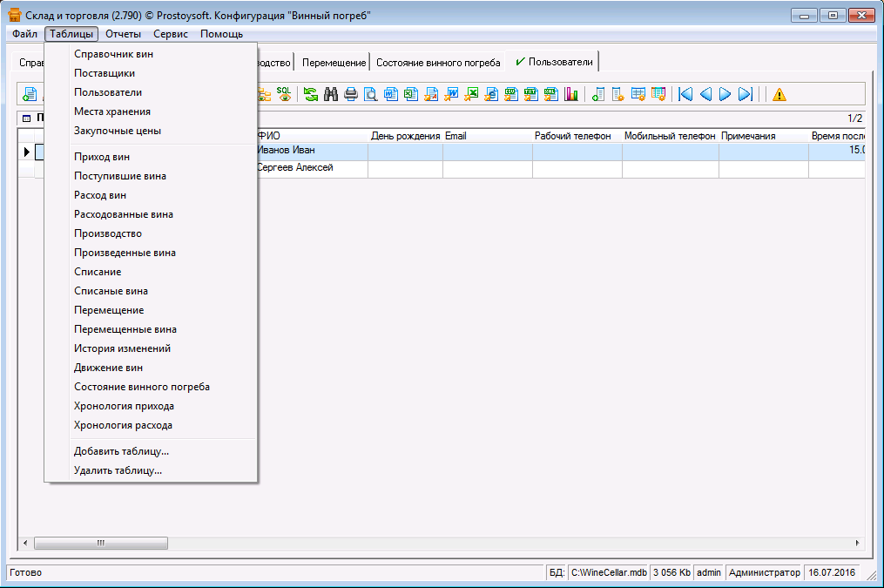Screen dimensions: 884x588
Task: Open the Отчеты menu
Action: (x=123, y=34)
